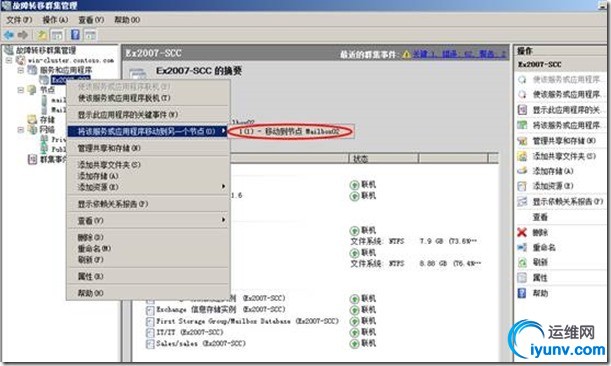Click the green 刷新 icon in actions pane
Viewport: 611px width, 366px height.
[522, 262]
